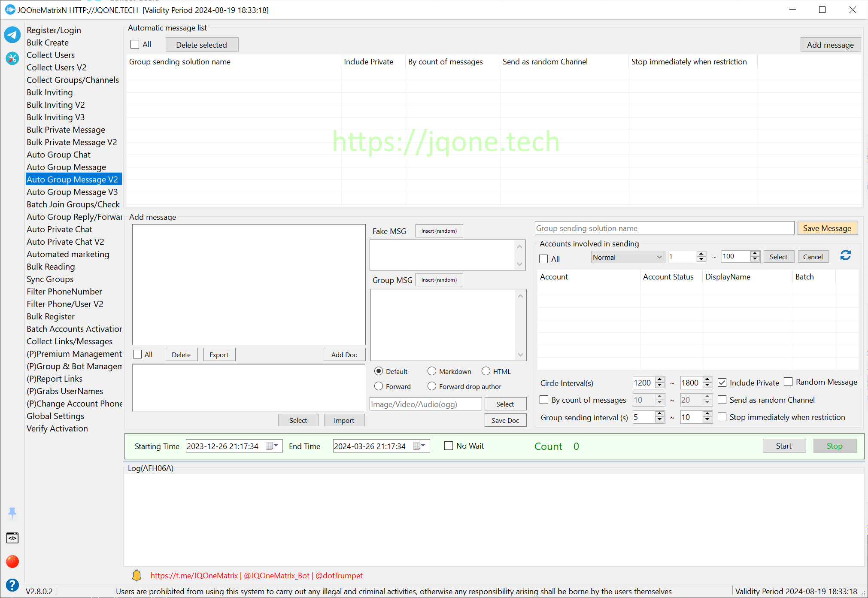Click inside the Group MSG text area
The width and height of the screenshot is (868, 598).
tap(443, 325)
